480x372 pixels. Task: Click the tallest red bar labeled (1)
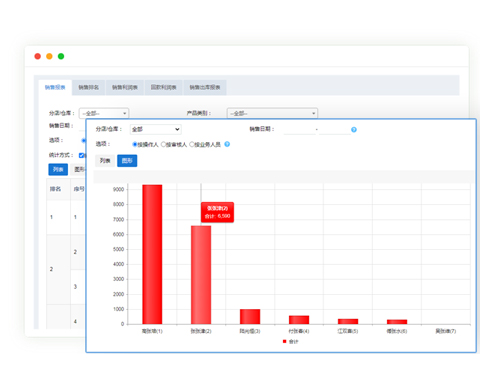[x=152, y=254]
